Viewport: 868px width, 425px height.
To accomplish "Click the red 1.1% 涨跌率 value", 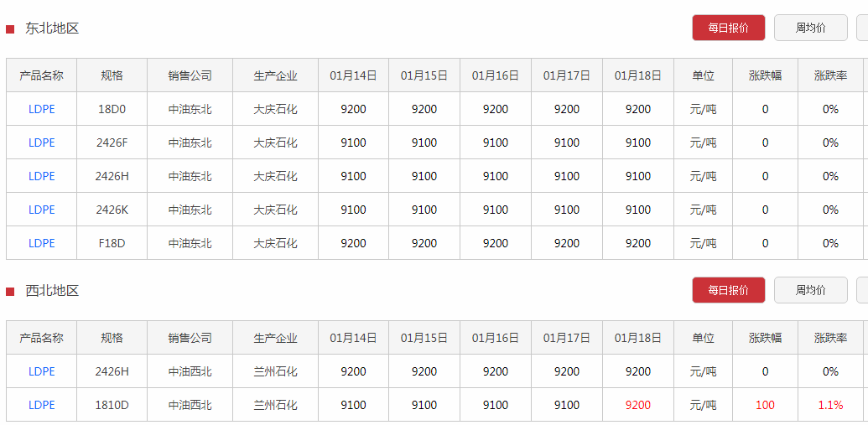I will pos(830,405).
